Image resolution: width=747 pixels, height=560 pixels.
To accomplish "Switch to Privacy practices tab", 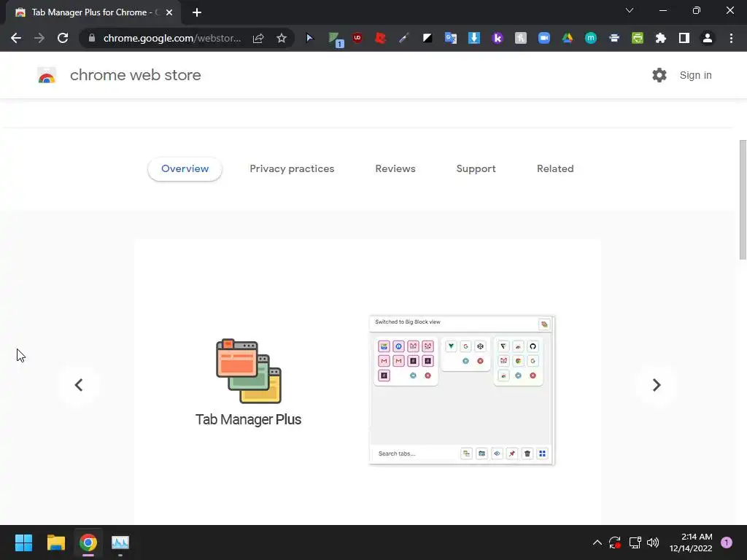I will coord(292,168).
